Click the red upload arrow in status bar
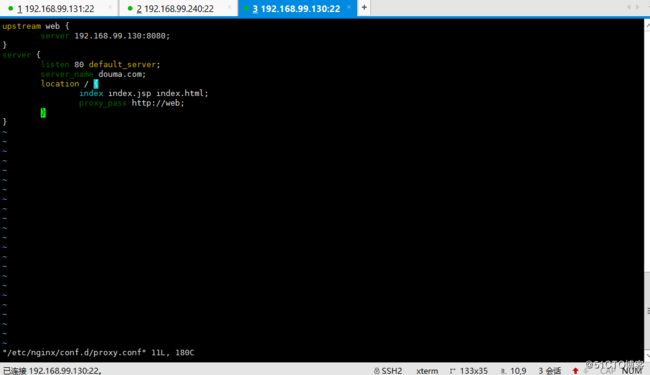This screenshot has height=375, width=650. point(575,370)
